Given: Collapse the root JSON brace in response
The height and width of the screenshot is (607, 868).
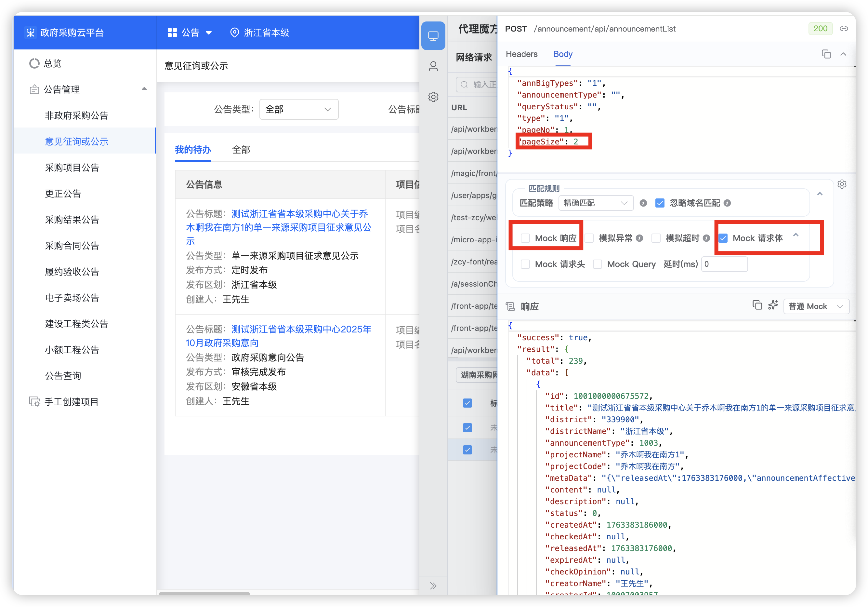Looking at the screenshot, I should pyautogui.click(x=510, y=326).
